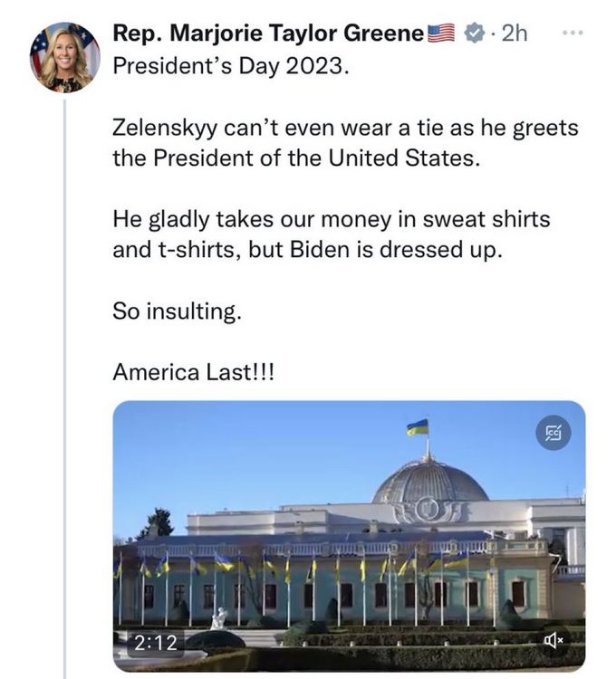
Task: Click the Ukrainian flag atop the dome in the video
Action: (418, 427)
